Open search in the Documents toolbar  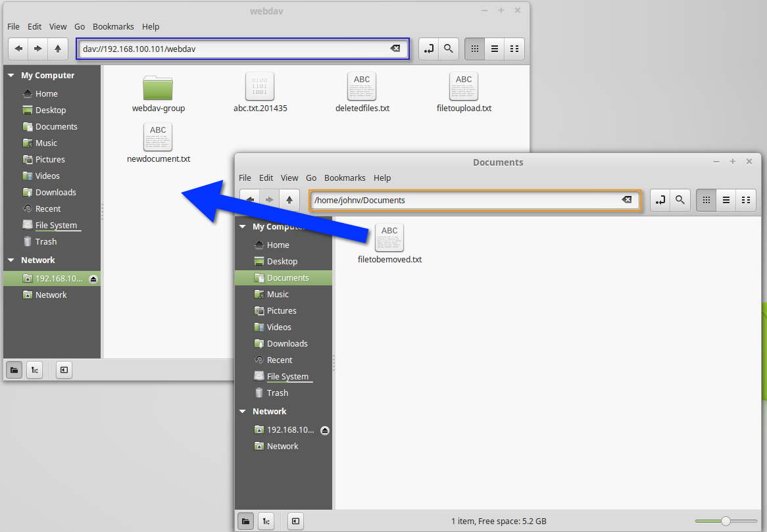[x=680, y=200]
